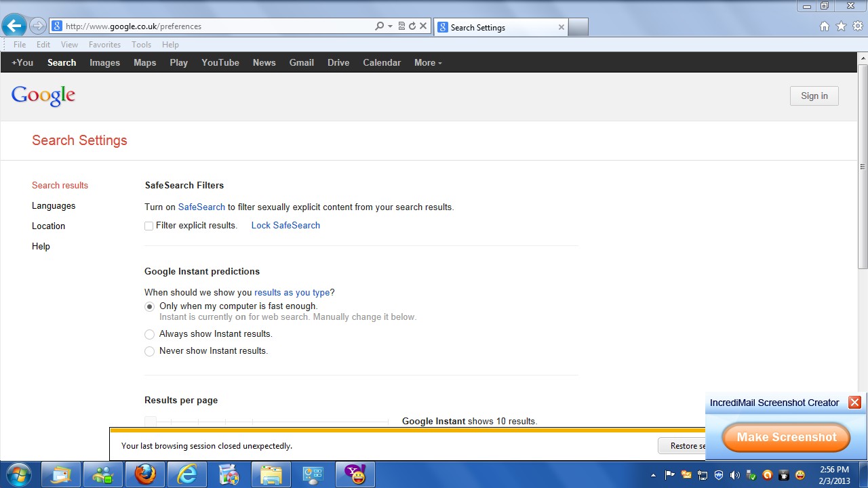
Task: Open a new blank tab
Action: (578, 27)
